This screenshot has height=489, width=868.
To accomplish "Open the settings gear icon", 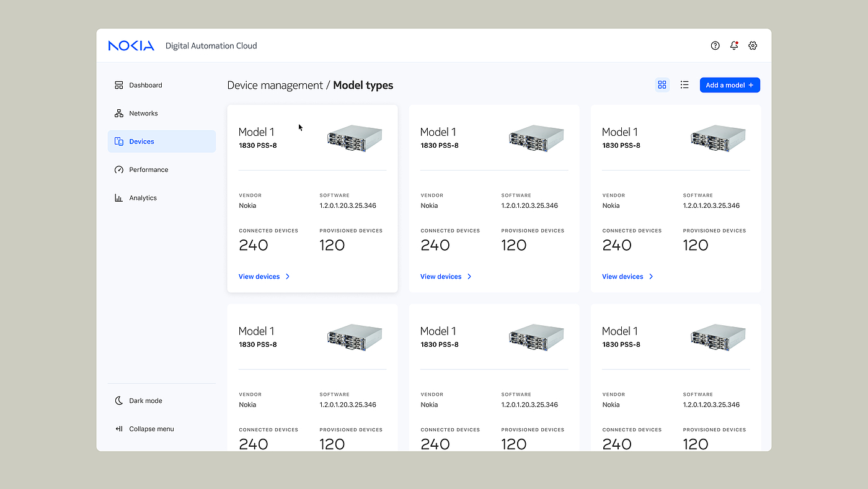I will point(753,45).
